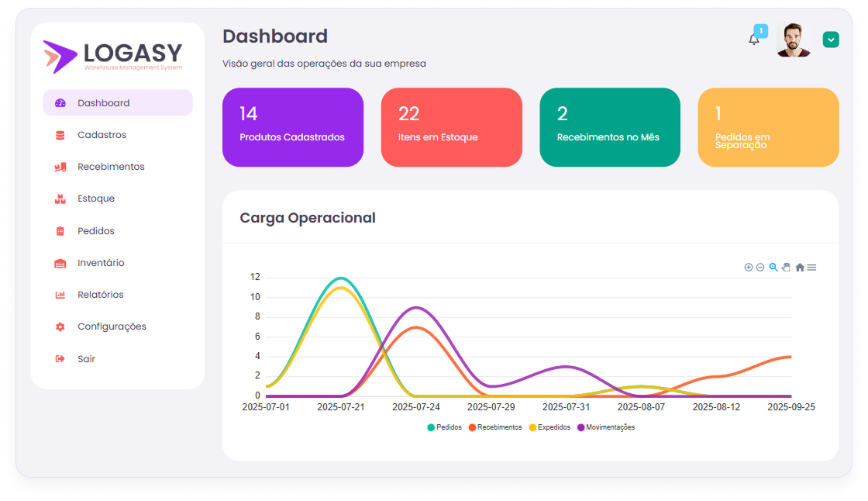Open the chart hamburger export menu
868x501 pixels.
[811, 268]
